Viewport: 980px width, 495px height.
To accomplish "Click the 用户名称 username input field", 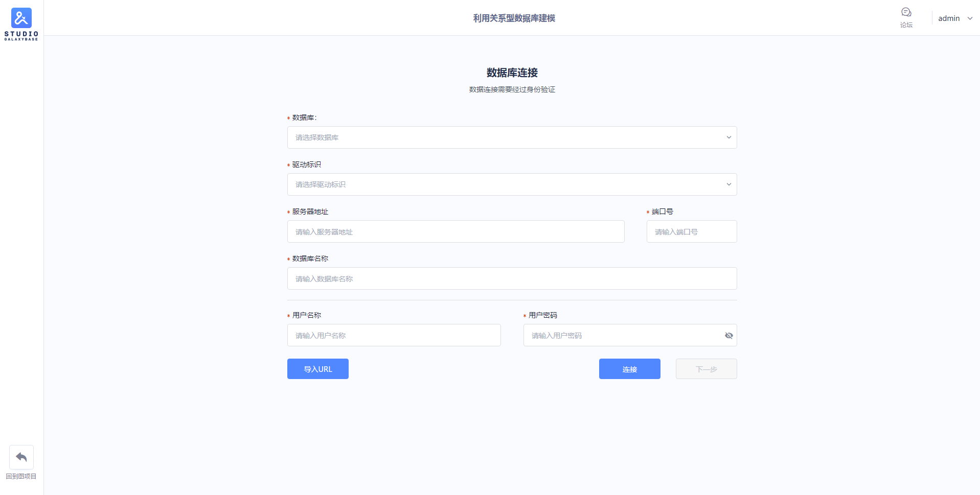I will point(394,335).
